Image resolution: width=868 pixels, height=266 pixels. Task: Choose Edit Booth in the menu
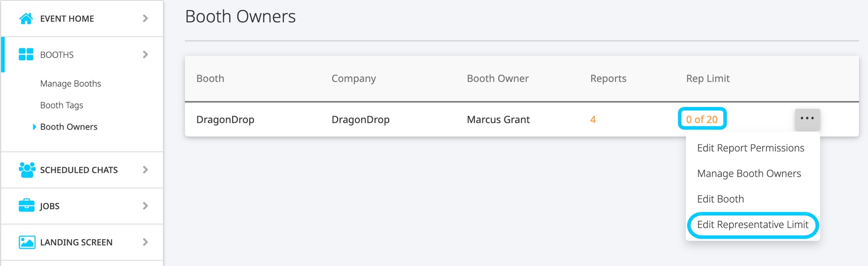(720, 199)
